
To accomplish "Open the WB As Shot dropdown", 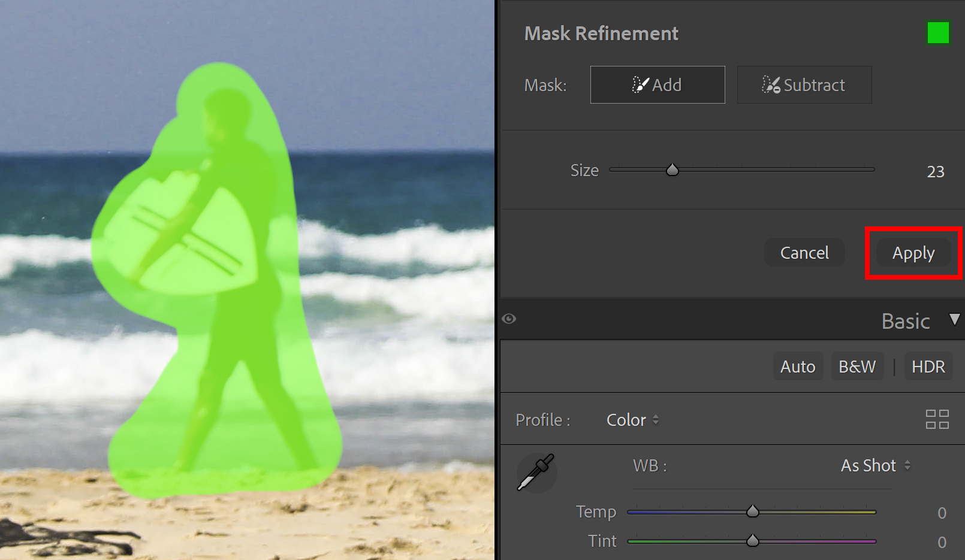I will tap(875, 465).
